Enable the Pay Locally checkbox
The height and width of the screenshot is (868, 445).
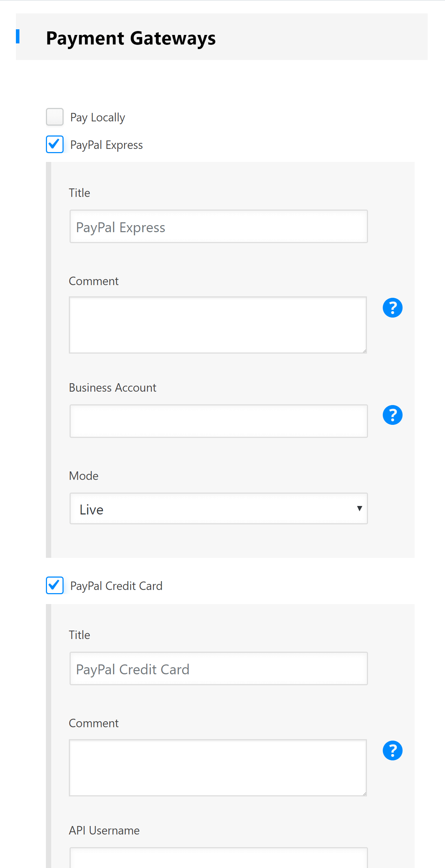55,117
